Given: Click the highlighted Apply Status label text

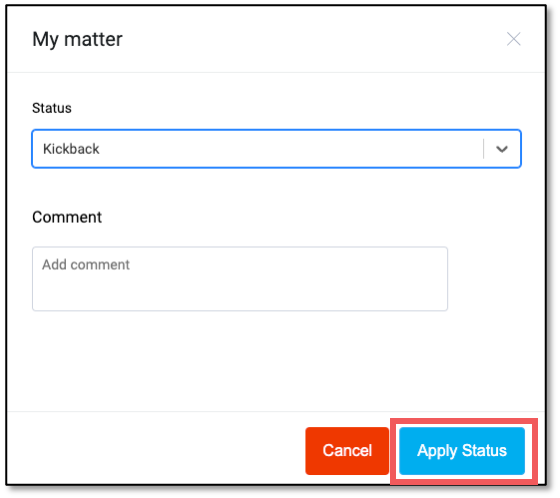Looking at the screenshot, I should click(462, 450).
